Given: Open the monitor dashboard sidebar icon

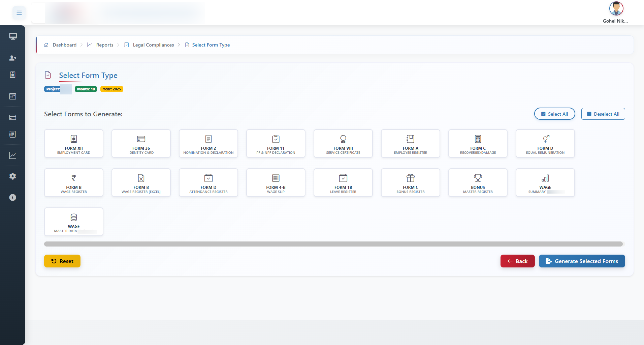Looking at the screenshot, I should pos(13,36).
